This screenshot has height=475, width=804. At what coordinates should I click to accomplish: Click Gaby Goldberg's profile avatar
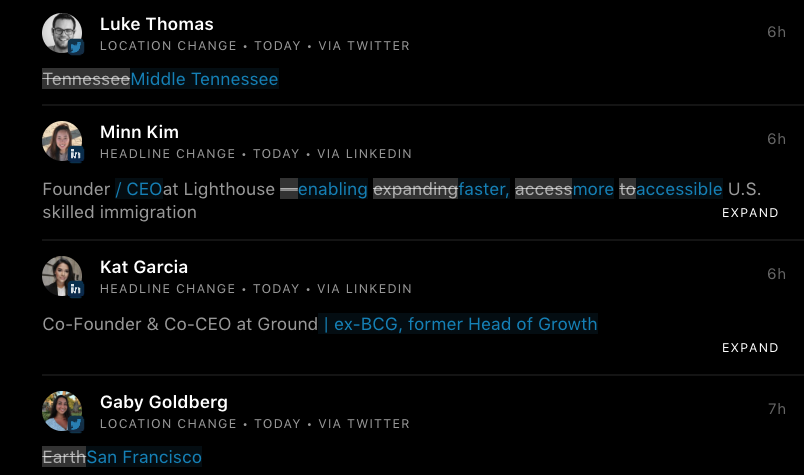coord(61,410)
